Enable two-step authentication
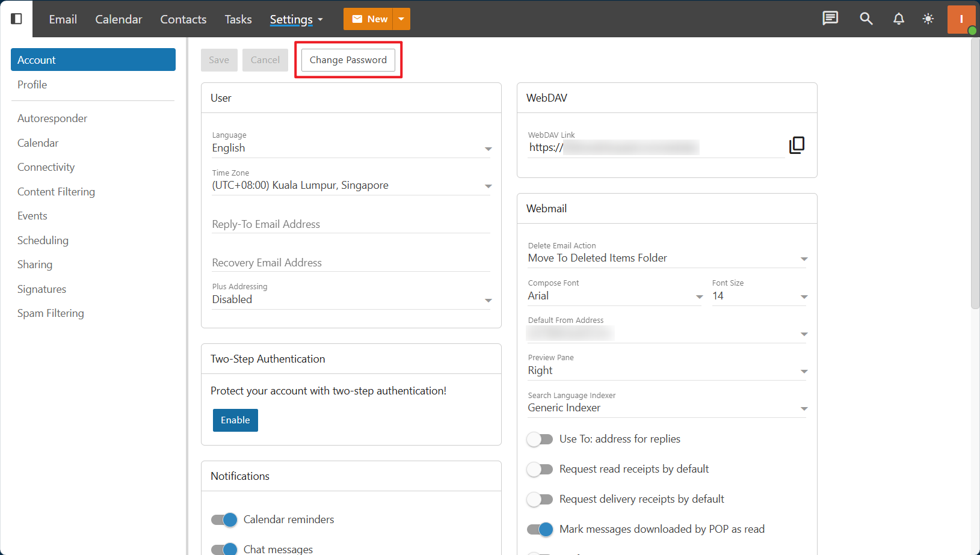 click(x=235, y=420)
